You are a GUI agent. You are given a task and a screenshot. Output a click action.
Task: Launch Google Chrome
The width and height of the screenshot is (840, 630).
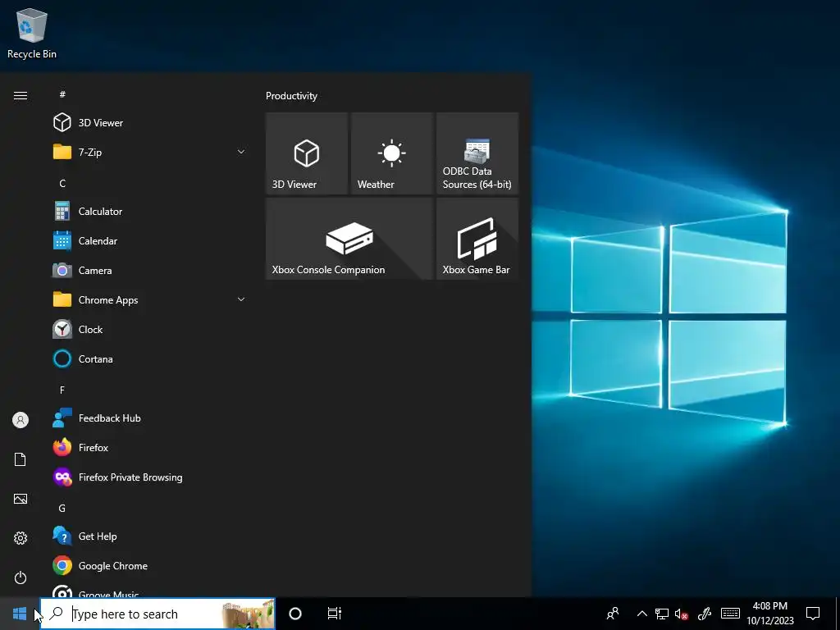pos(149,565)
